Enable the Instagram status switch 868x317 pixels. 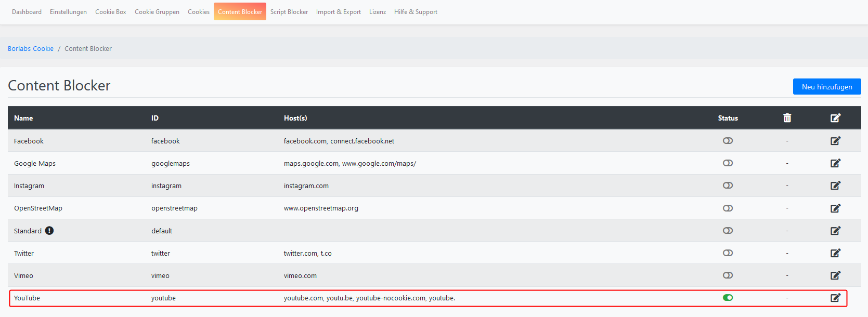click(x=728, y=186)
